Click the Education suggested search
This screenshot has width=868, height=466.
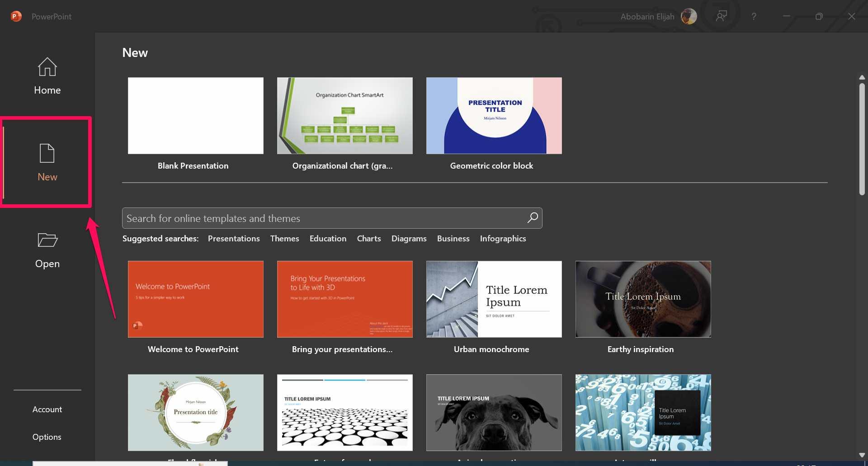(x=328, y=239)
